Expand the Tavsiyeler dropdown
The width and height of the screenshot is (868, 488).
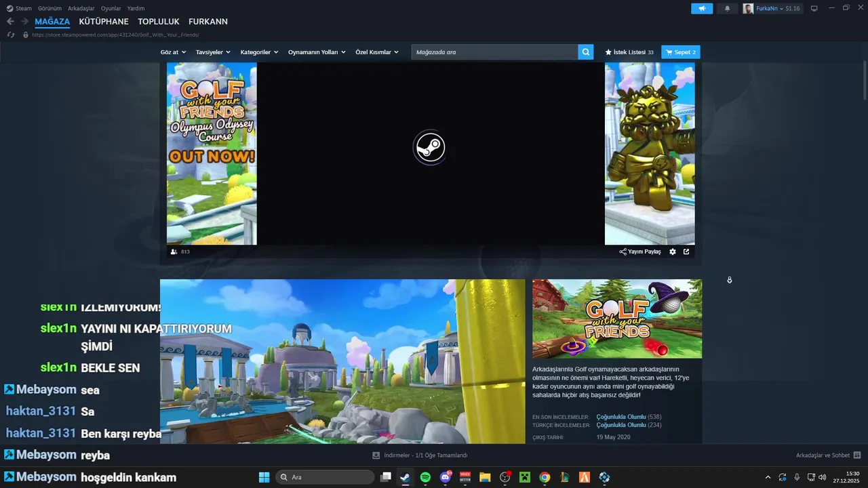[x=213, y=52]
